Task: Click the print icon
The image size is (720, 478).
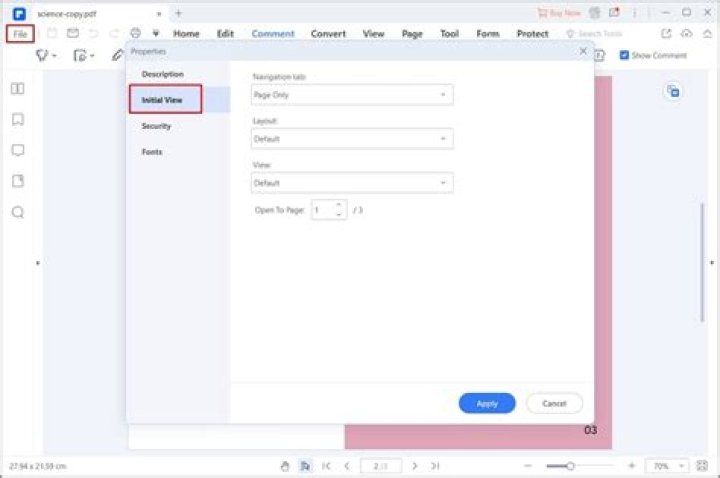Action: [x=135, y=33]
